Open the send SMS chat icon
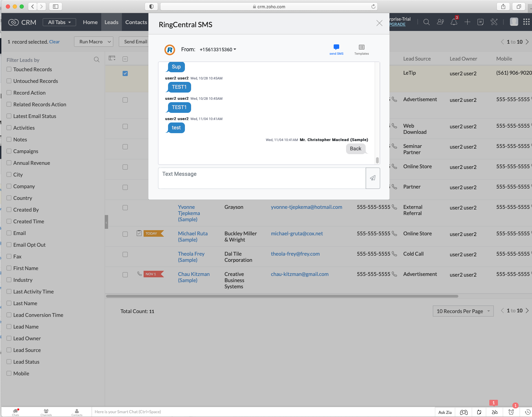Image resolution: width=532 pixels, height=417 pixels. pos(336,50)
